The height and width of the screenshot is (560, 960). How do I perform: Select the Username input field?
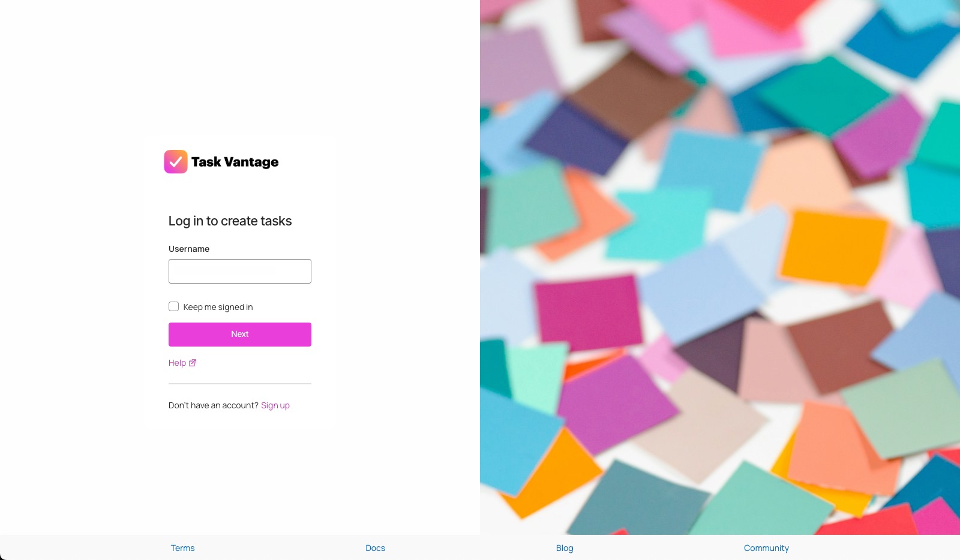pos(239,271)
